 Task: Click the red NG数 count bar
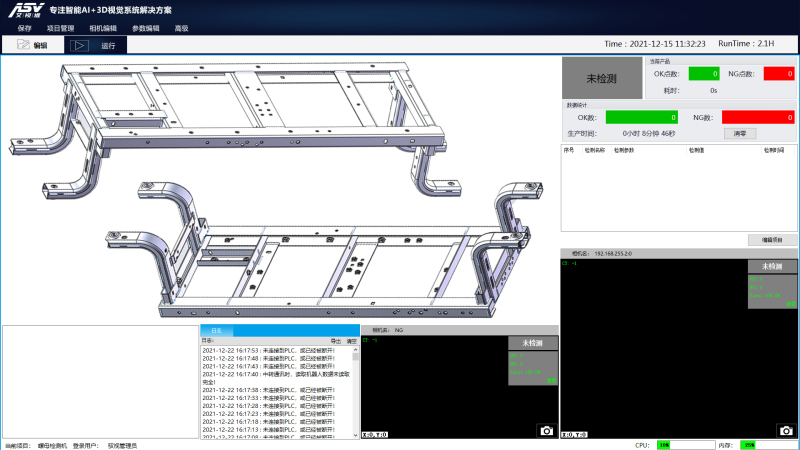pos(757,117)
